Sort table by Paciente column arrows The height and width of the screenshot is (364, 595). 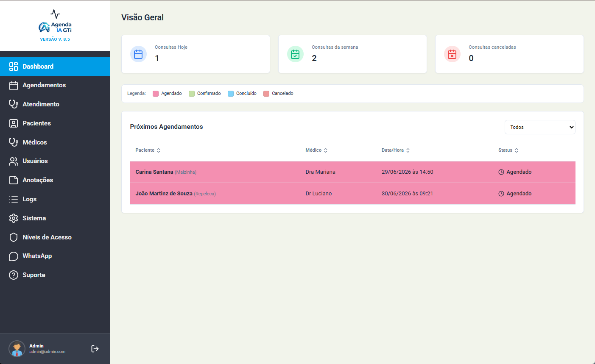coord(159,150)
